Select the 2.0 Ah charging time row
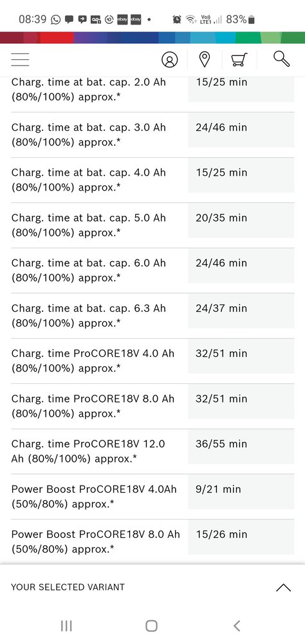The image size is (305, 644). (x=152, y=89)
